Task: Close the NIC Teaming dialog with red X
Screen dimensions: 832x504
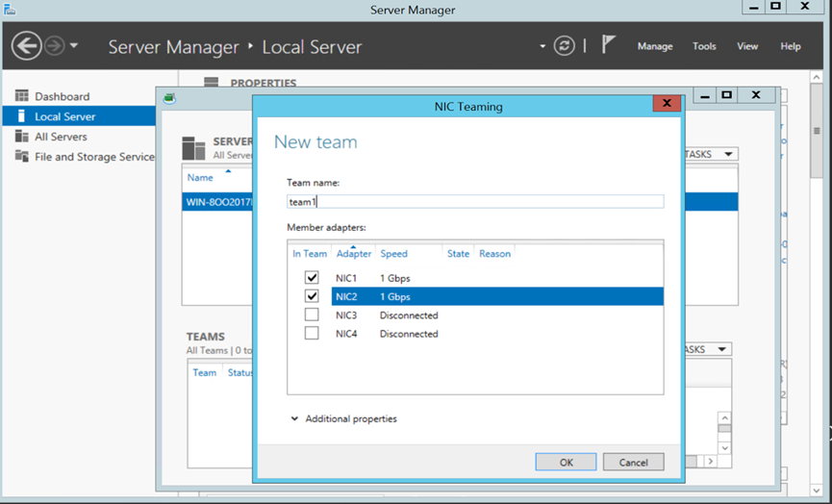Action: click(x=667, y=103)
